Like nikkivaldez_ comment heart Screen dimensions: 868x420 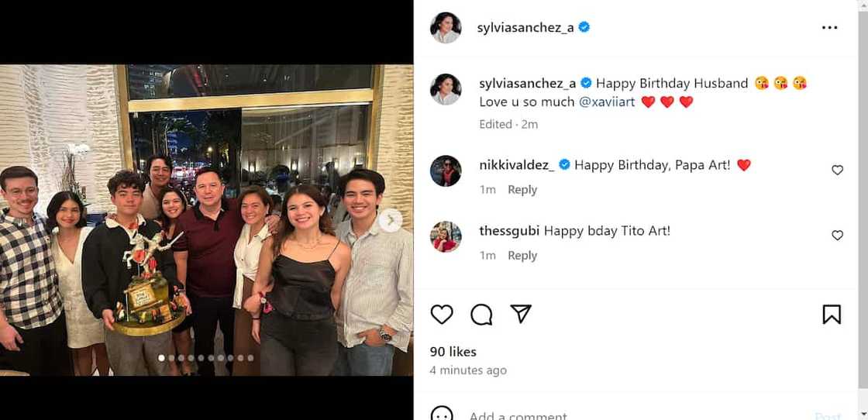pyautogui.click(x=837, y=170)
